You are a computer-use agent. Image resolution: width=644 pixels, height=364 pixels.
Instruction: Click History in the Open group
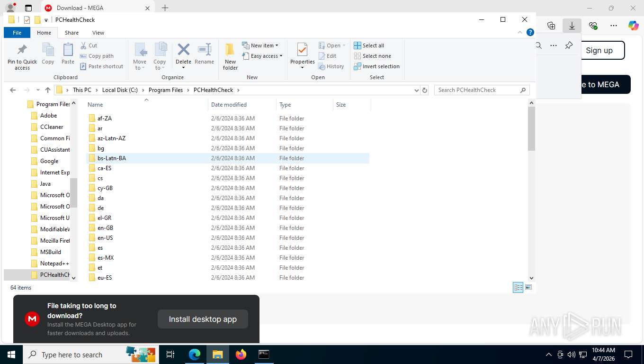pyautogui.click(x=331, y=66)
